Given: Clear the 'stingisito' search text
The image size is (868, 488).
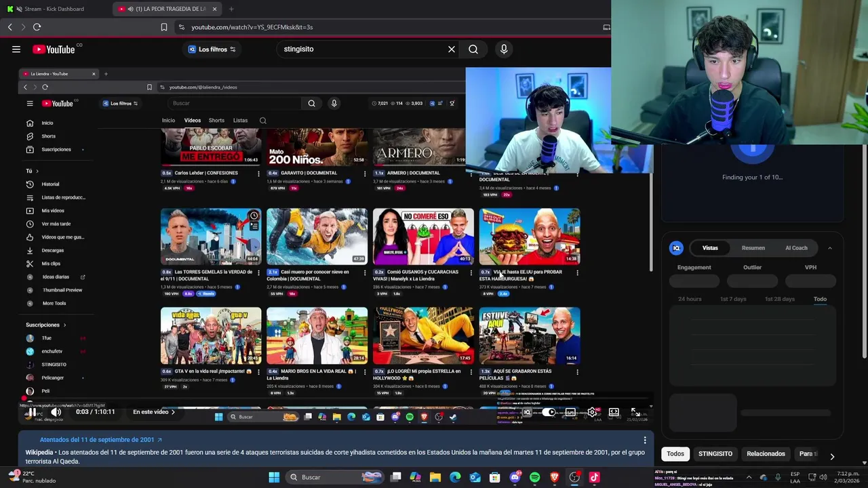Looking at the screenshot, I should [x=452, y=49].
